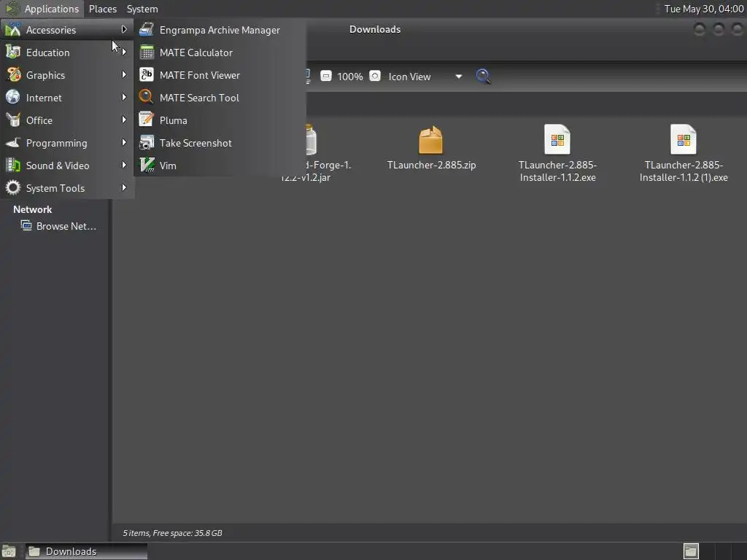The width and height of the screenshot is (747, 560).
Task: Click the TLauncher-2.885.zip filename
Action: (431, 166)
